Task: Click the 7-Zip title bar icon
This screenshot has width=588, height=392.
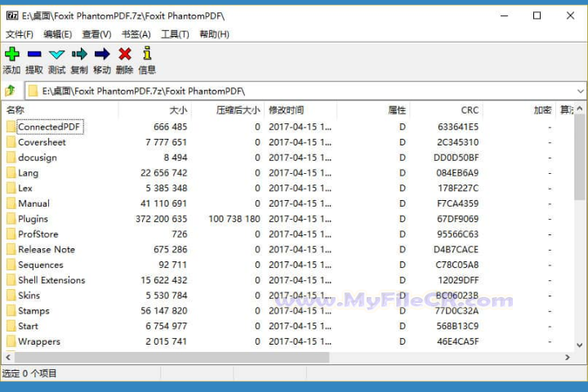Action: pos(12,16)
